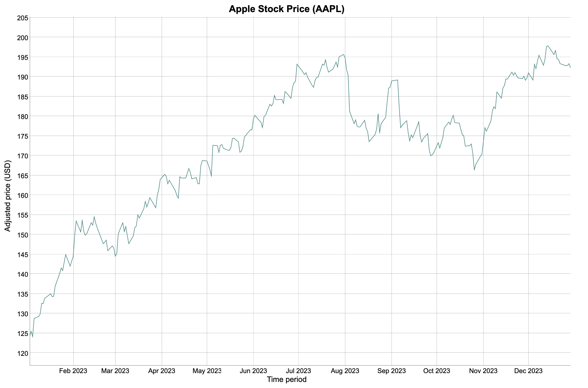The width and height of the screenshot is (588, 388).
Task: Select the 'Nov 2023' x-axis tick label
Action: click(483, 371)
